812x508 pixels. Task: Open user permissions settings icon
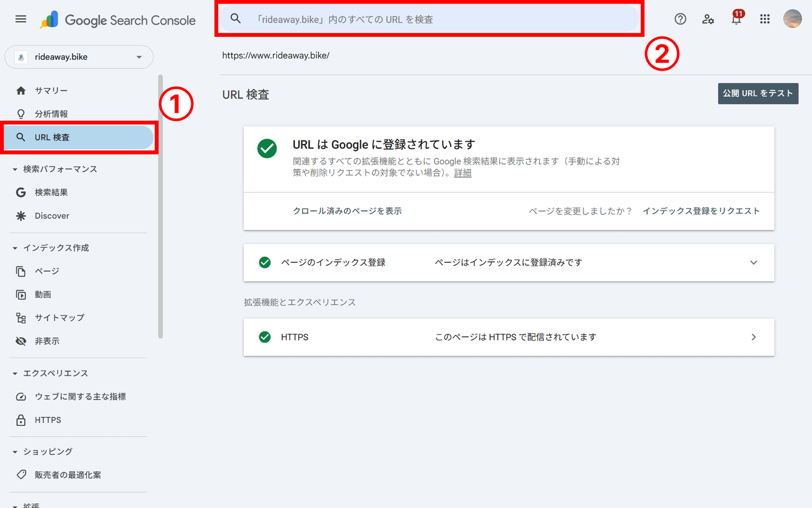click(708, 19)
